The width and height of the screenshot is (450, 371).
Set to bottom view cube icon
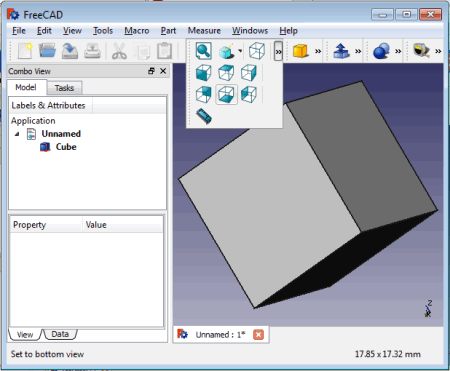[x=226, y=94]
